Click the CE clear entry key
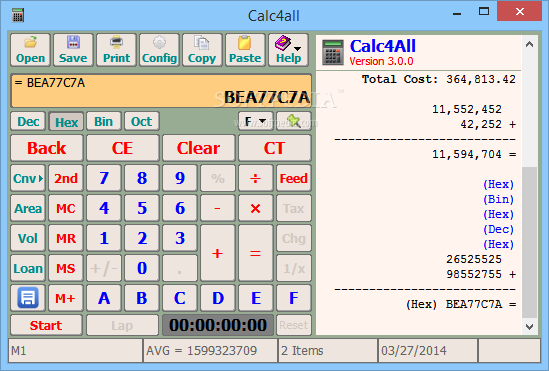The height and width of the screenshot is (371, 549). tap(123, 148)
